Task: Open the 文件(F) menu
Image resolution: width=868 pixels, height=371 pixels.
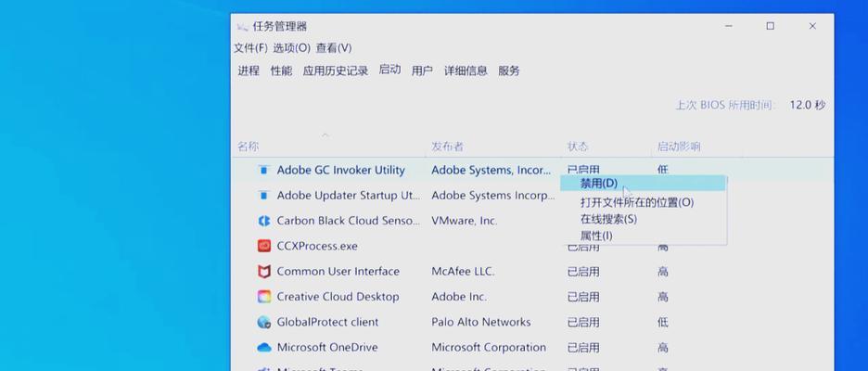Action: tap(250, 48)
